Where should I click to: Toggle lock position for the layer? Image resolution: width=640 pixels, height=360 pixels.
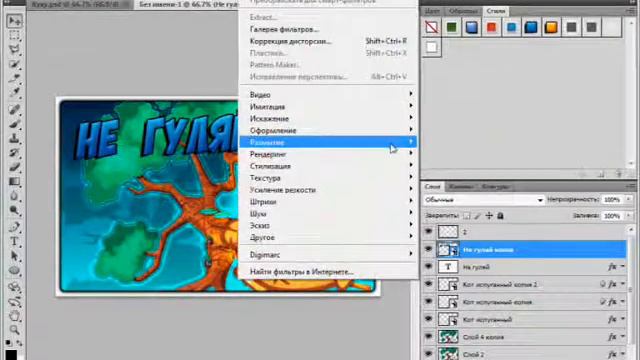point(489,216)
